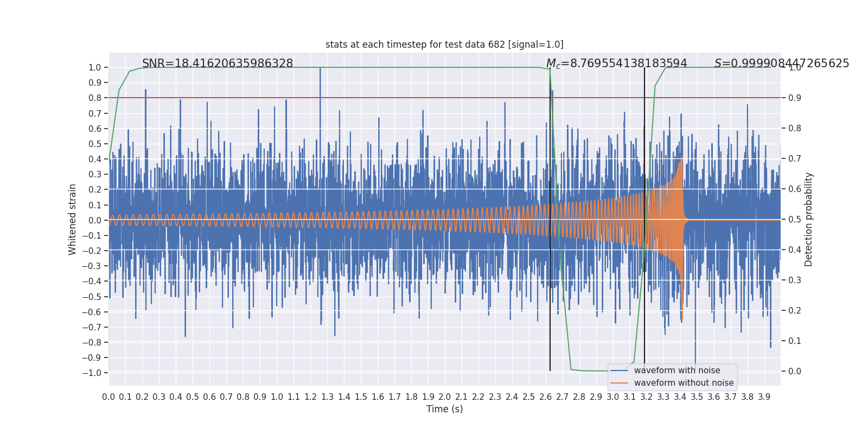
Task: Click the x-axis tick label 1.0
Action: click(277, 397)
